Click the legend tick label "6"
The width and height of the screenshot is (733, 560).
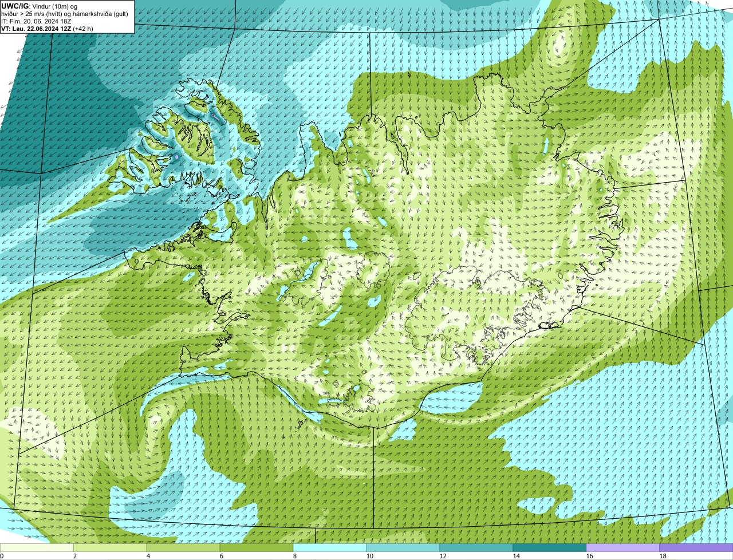click(222, 556)
